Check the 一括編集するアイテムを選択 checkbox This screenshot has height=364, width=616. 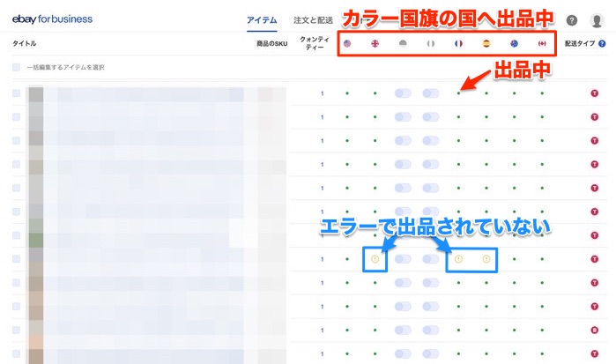pyautogui.click(x=16, y=68)
